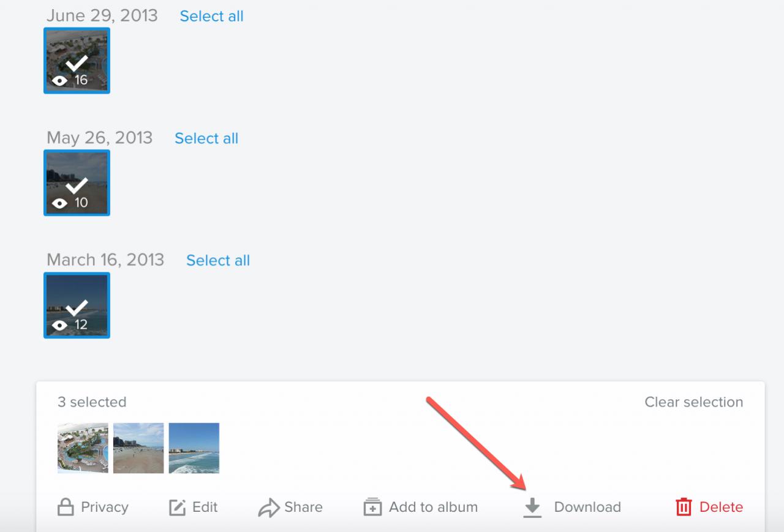The width and height of the screenshot is (784, 532).
Task: Deselect the March 16, 2013 photo checkmark
Action: (x=77, y=308)
